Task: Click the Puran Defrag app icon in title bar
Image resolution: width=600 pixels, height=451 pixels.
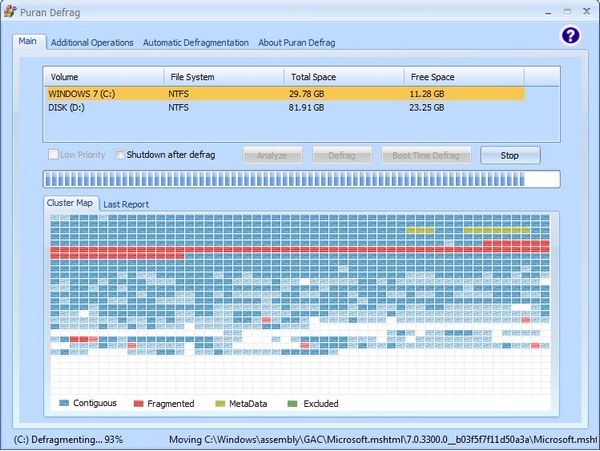Action: (10, 11)
